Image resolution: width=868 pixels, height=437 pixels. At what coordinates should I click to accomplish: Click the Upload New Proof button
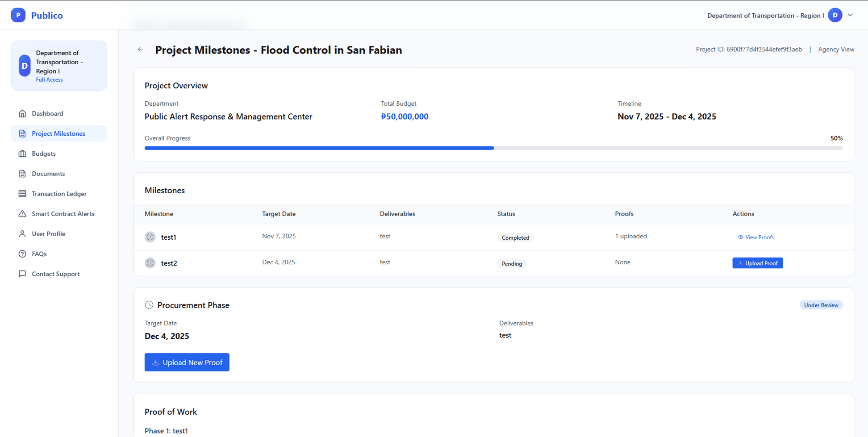pyautogui.click(x=187, y=362)
